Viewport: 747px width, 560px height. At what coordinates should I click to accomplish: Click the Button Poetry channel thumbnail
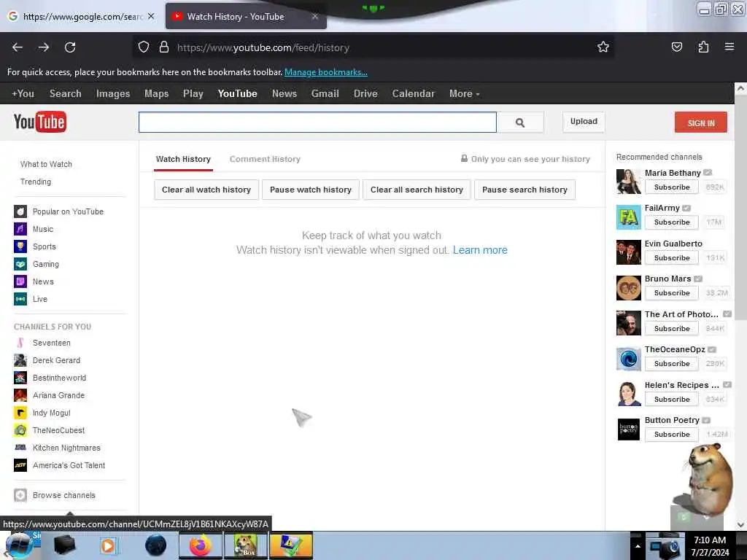(628, 429)
